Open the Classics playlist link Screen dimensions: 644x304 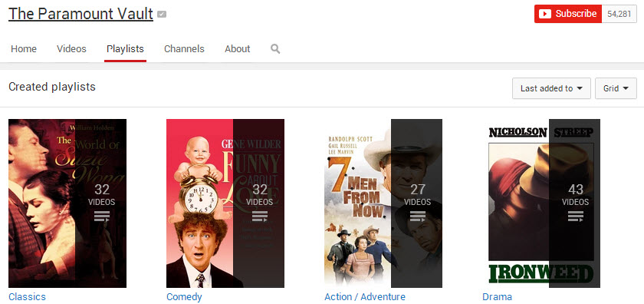coord(27,296)
